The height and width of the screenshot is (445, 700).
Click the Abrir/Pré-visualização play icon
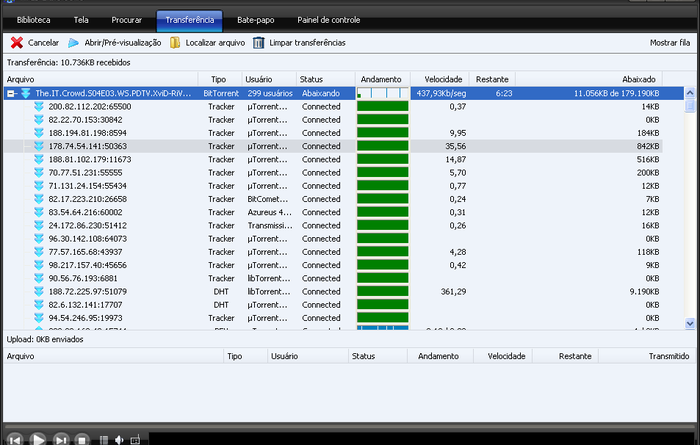point(76,43)
